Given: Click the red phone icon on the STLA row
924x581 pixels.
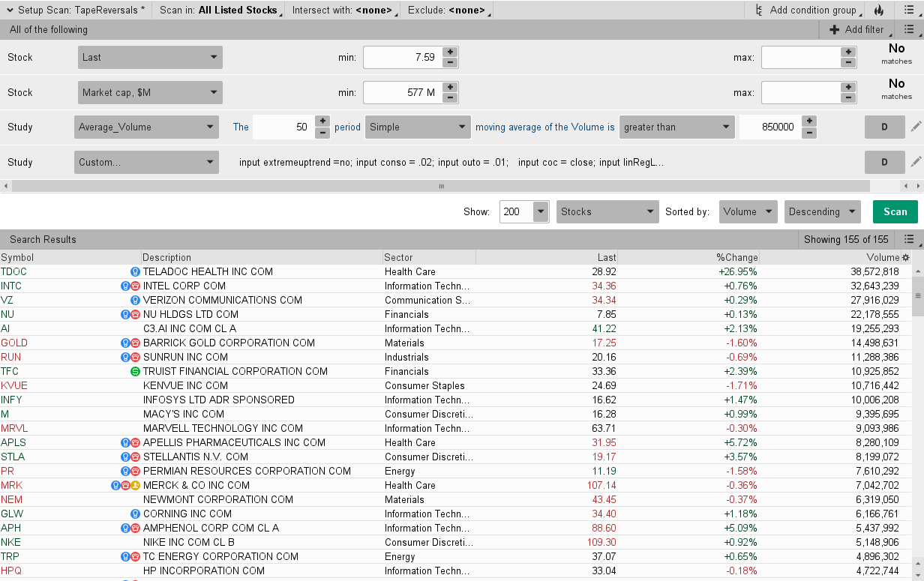Looking at the screenshot, I should (x=136, y=457).
